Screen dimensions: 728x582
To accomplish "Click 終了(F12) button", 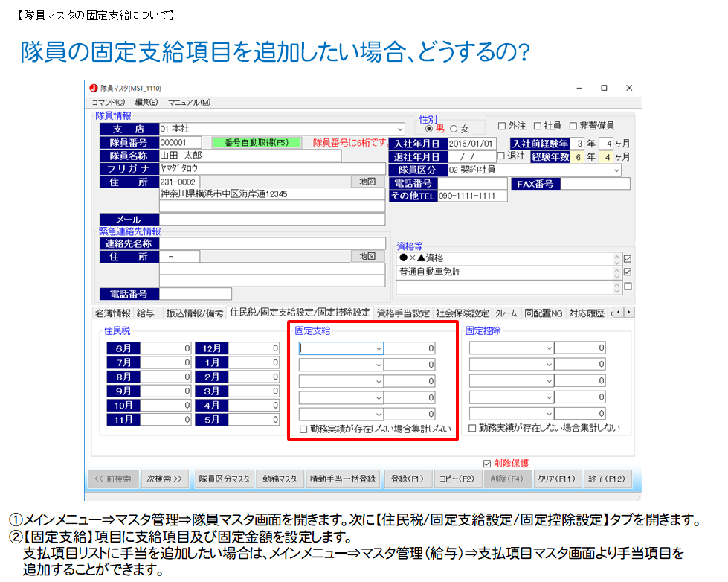I will (x=605, y=479).
